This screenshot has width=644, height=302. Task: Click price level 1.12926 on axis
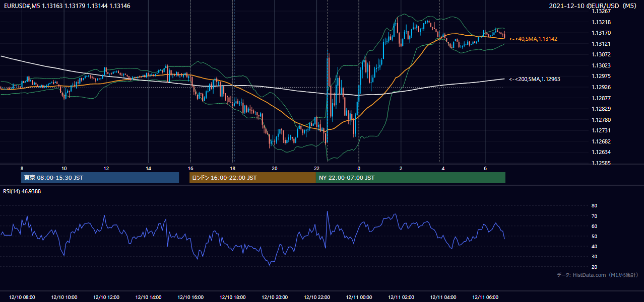point(601,87)
